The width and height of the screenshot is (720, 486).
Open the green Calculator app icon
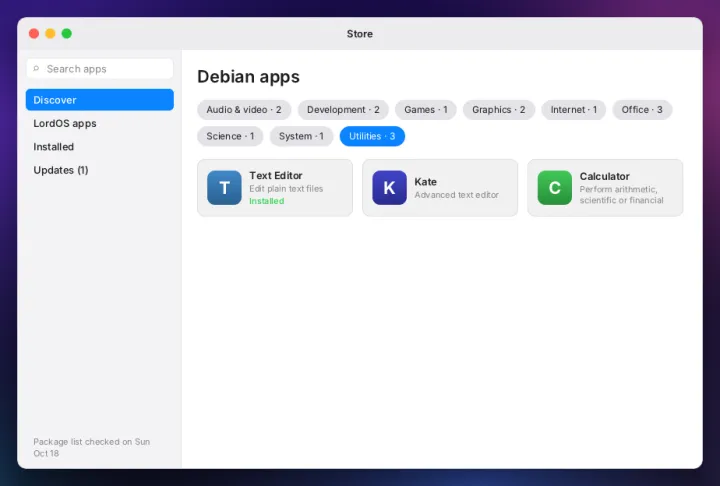[x=555, y=187]
